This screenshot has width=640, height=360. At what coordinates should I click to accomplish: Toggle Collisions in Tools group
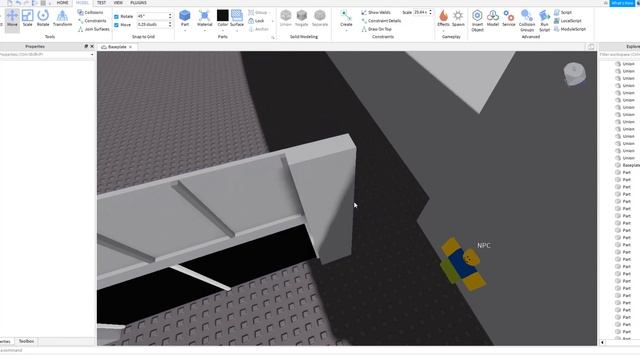(90, 13)
